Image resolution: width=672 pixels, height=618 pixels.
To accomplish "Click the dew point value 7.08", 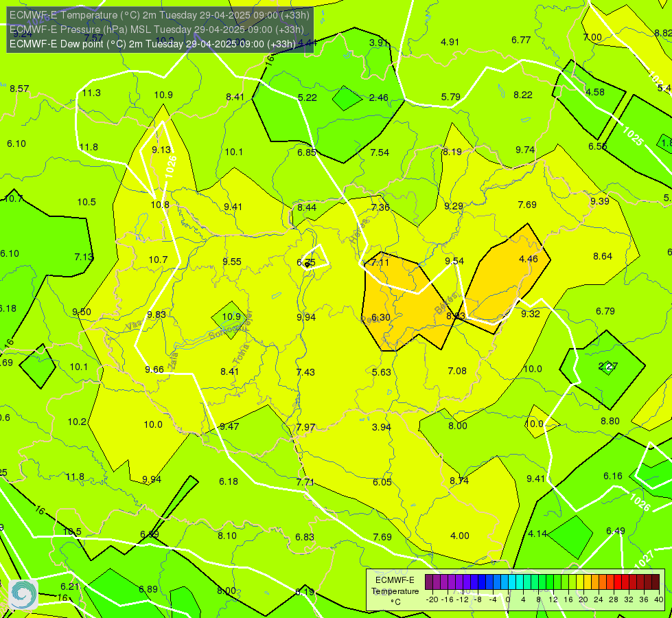I will [457, 371].
